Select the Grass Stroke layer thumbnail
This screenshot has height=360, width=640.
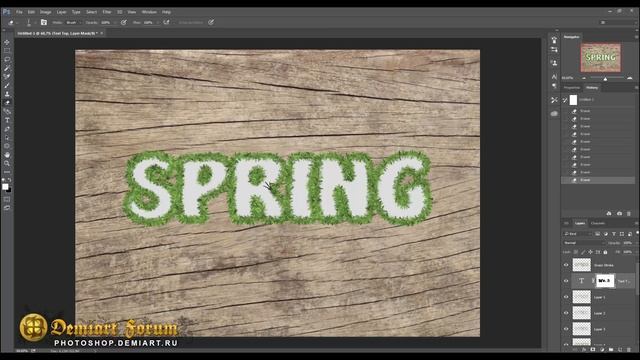582,265
